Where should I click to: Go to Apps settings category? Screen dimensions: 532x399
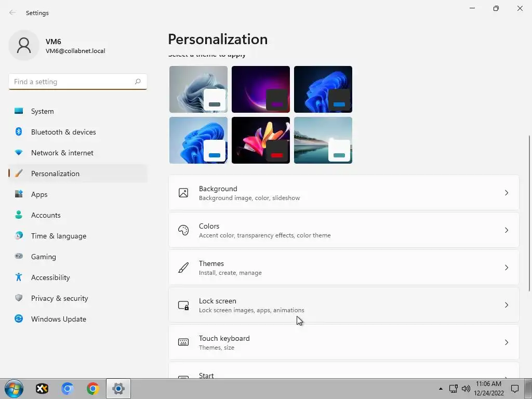pos(78,194)
